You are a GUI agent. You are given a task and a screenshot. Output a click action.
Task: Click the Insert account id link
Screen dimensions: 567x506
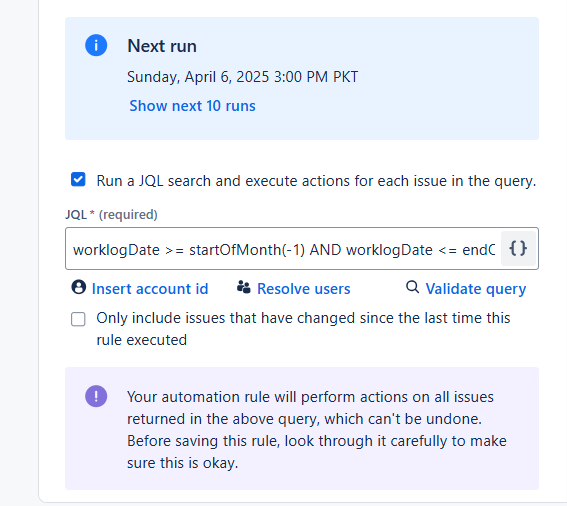(150, 289)
